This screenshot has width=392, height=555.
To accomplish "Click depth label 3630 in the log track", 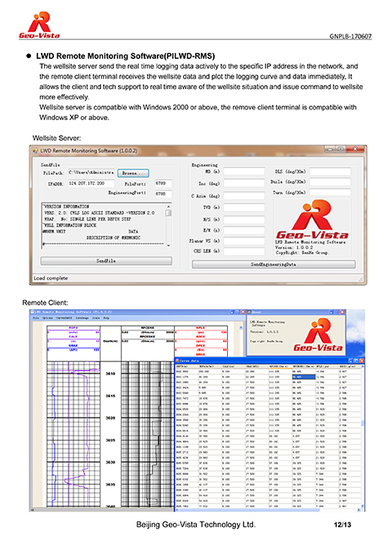I will pyautogui.click(x=111, y=463).
